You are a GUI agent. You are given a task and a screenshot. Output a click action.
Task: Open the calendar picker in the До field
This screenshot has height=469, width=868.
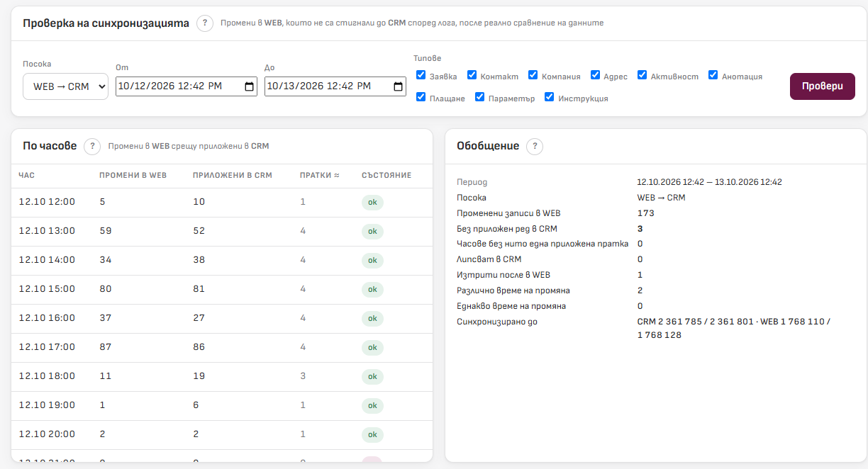(x=398, y=86)
